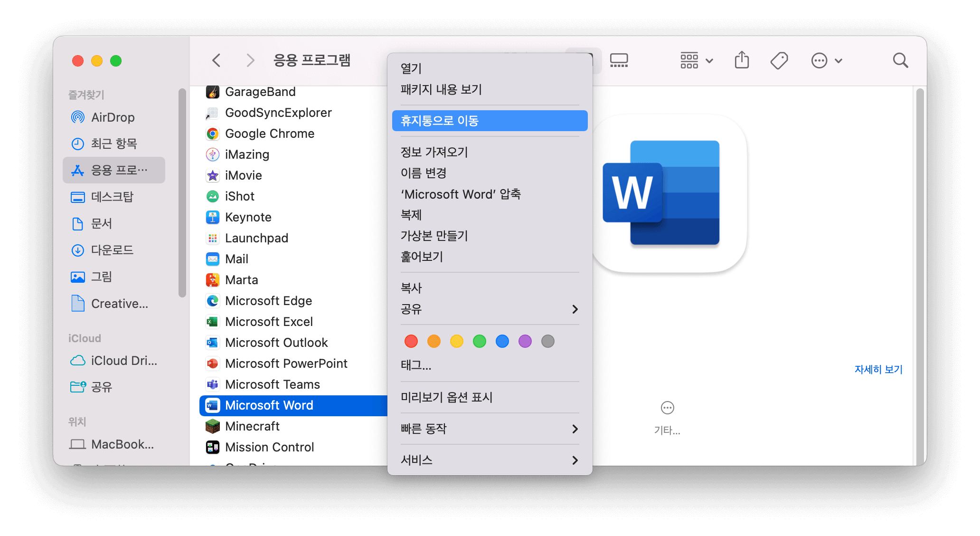Select Microsoft Edge in the list
This screenshot has height=536, width=980.
pos(293,301)
